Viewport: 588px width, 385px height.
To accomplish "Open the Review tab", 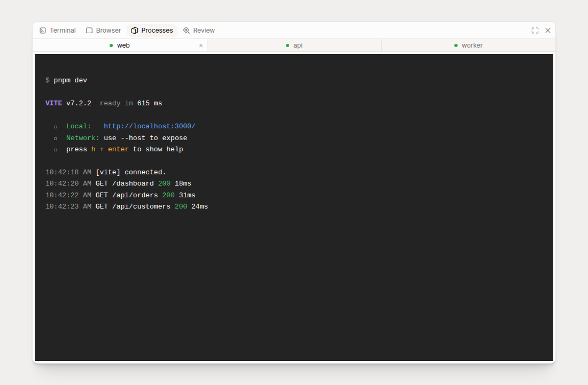I will 199,30.
